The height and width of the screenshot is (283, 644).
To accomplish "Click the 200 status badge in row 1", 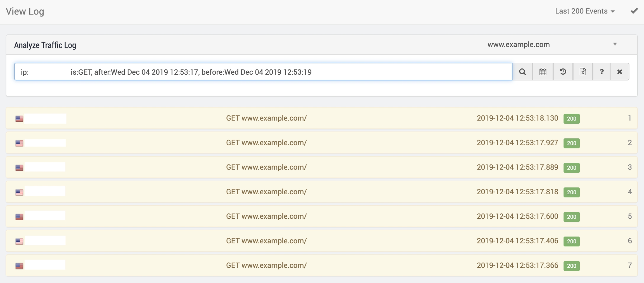I will (x=571, y=119).
